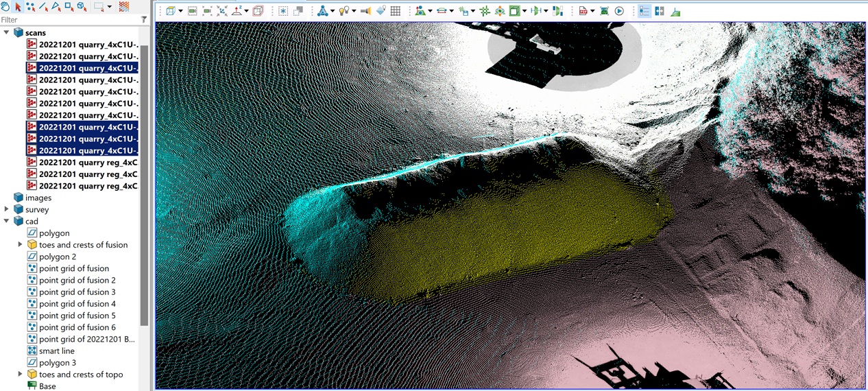The width and height of the screenshot is (868, 391).
Task: Click the red-green color map icon
Action: point(124,7)
